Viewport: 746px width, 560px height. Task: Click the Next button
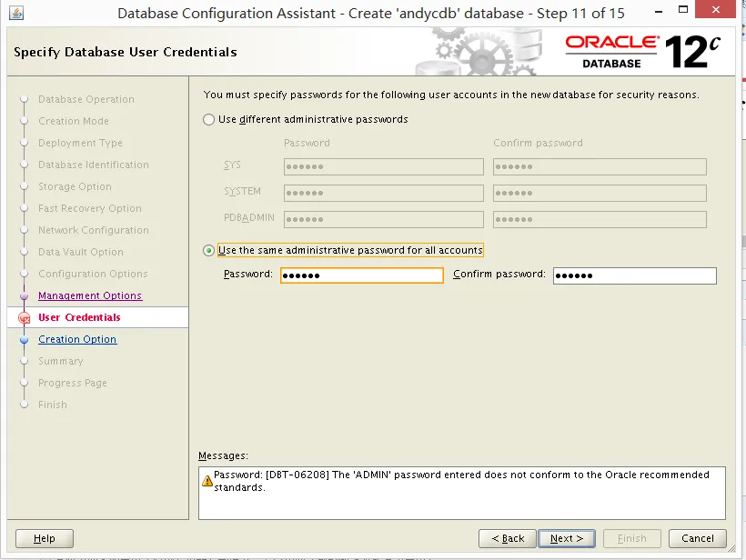(566, 538)
